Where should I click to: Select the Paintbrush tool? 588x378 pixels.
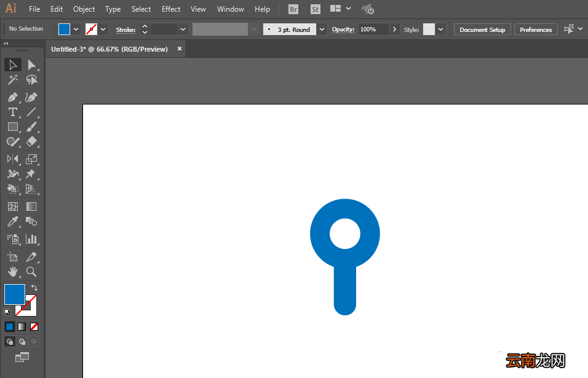tap(31, 127)
